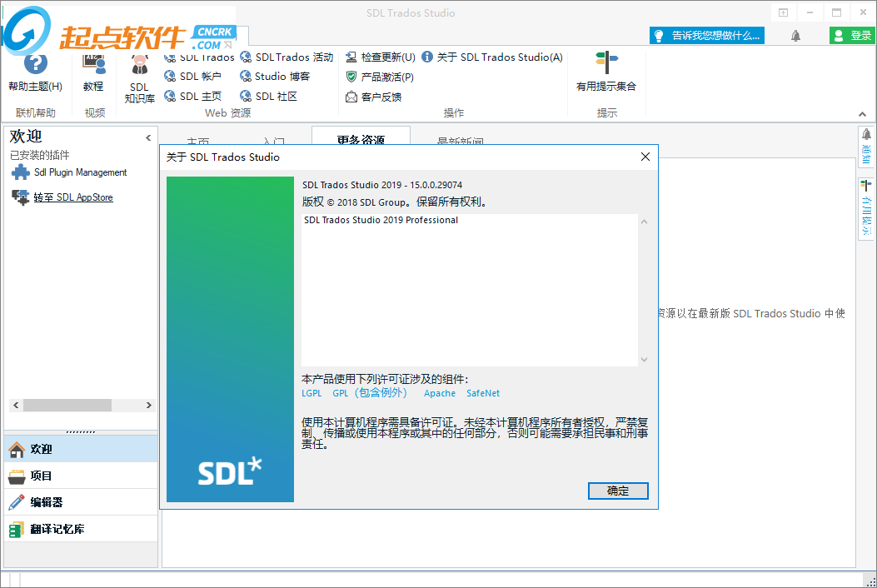The width and height of the screenshot is (877, 588).
Task: Switch to the 欢迎 welcome view
Action: click(81, 449)
